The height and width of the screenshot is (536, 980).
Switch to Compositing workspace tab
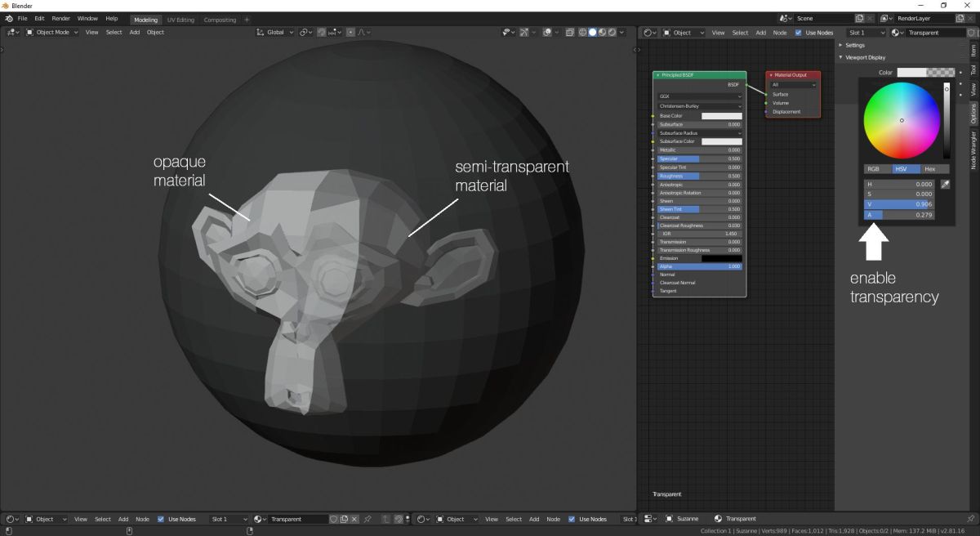click(x=220, y=20)
